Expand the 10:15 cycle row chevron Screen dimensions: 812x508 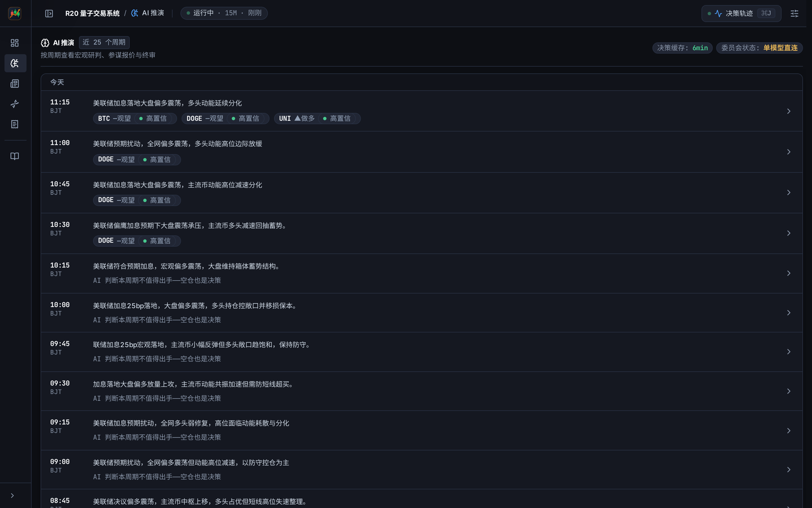789,273
